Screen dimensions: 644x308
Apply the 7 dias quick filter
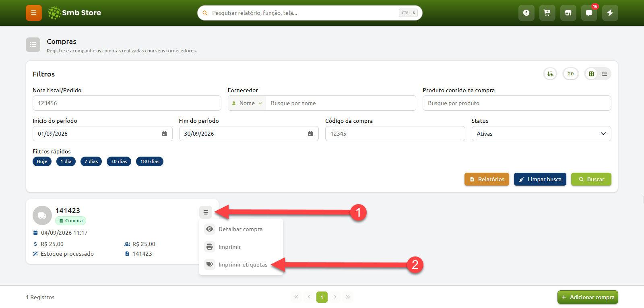click(91, 161)
